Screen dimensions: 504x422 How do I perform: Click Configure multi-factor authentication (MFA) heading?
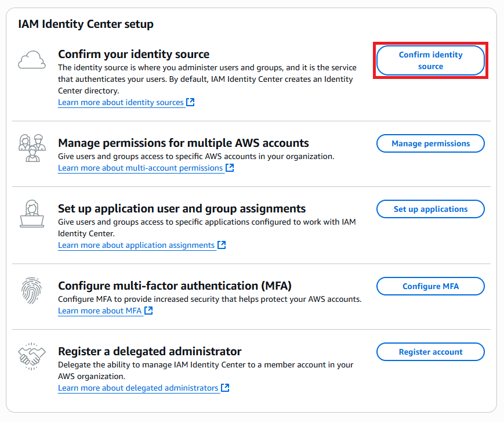(175, 286)
